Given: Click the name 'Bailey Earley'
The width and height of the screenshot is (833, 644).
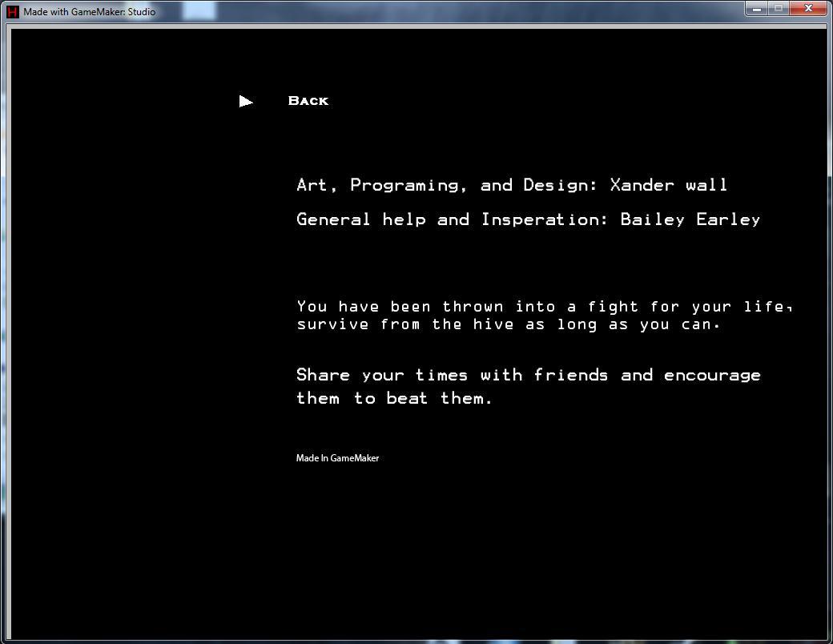Looking at the screenshot, I should (690, 219).
